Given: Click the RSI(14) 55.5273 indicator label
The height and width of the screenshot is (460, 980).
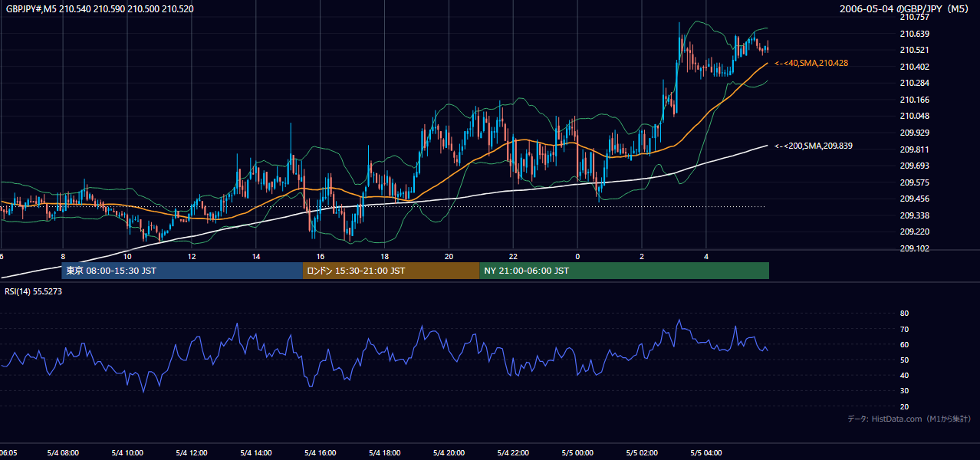Looking at the screenshot, I should (34, 292).
